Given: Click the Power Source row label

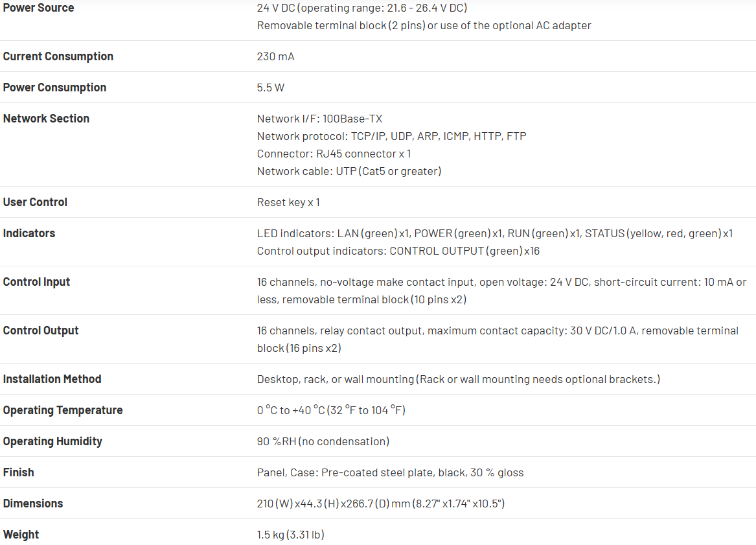Looking at the screenshot, I should click(x=38, y=8).
